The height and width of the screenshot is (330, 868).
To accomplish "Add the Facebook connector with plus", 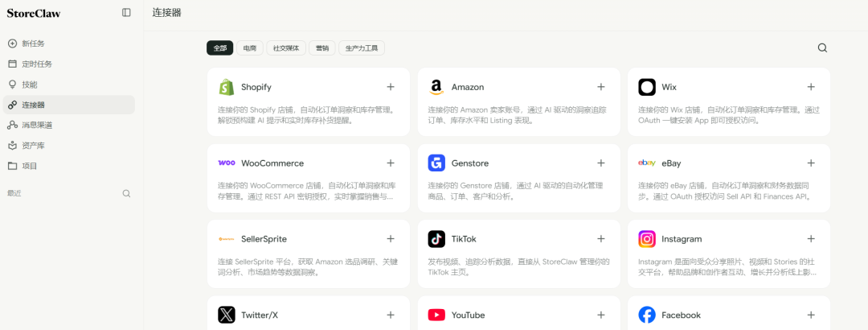I will click(811, 315).
